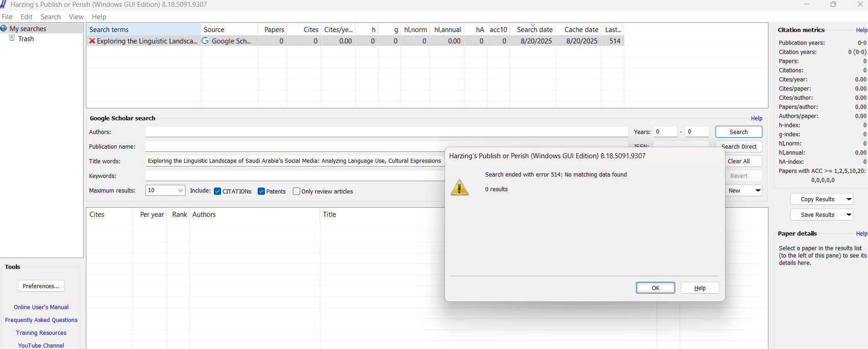Toggle the CITATIONs checkbox
The image size is (868, 349).
click(217, 191)
